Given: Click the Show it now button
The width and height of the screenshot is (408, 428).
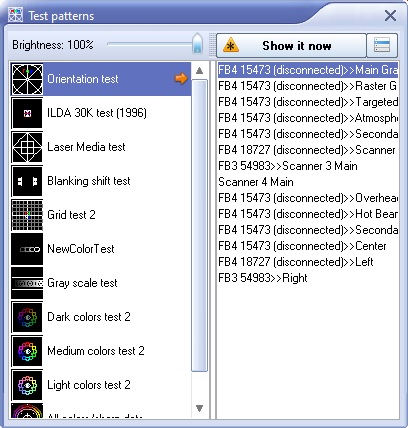Looking at the screenshot, I should click(291, 45).
